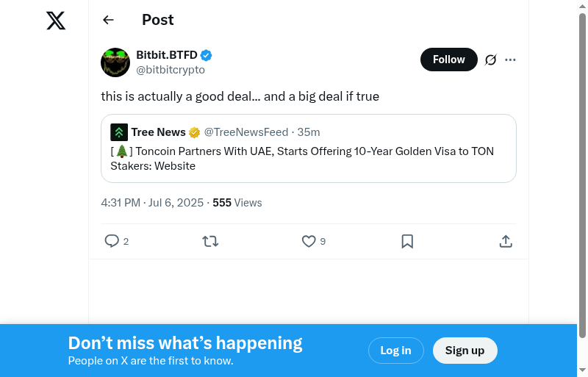Viewport: 588px width, 377px height.
Task: Open Bitbit.BTFD profile avatar
Action: coord(115,62)
